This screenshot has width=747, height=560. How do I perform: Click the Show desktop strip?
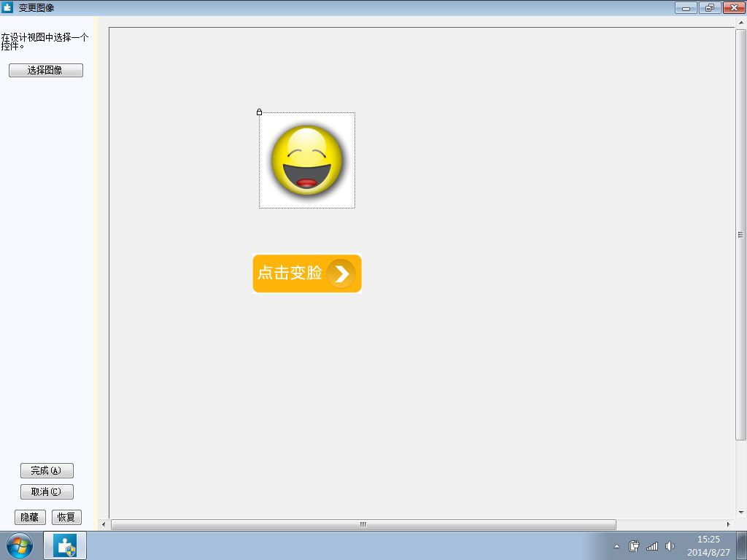click(x=742, y=545)
